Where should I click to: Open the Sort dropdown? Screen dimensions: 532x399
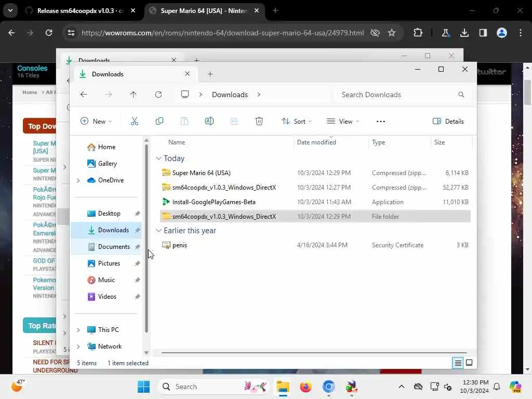297,121
